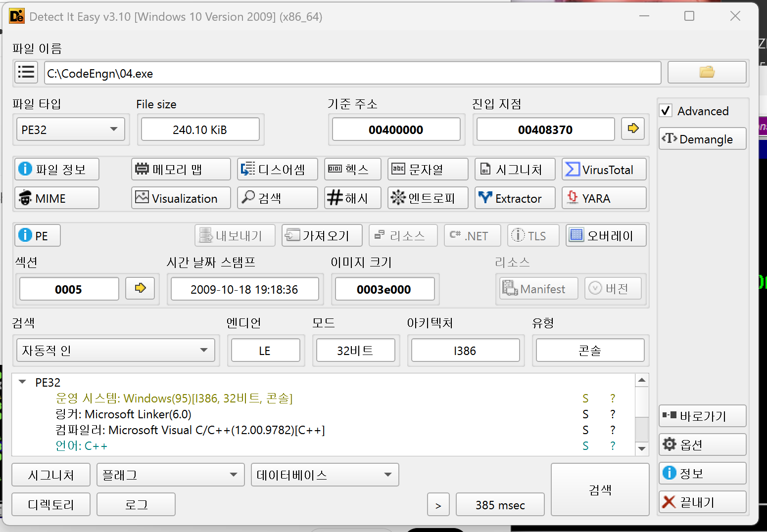Open 옵션 settings
This screenshot has height=532, width=767.
tap(703, 444)
